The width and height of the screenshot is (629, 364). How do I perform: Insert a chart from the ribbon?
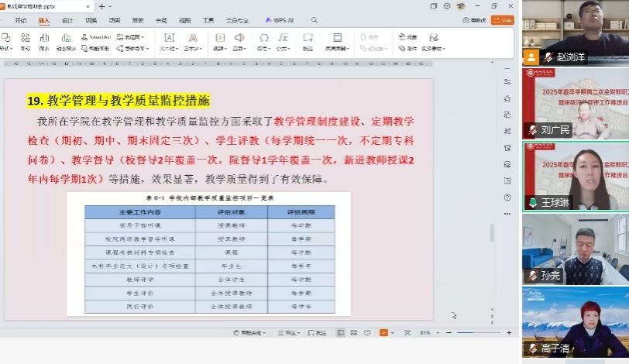point(44,40)
